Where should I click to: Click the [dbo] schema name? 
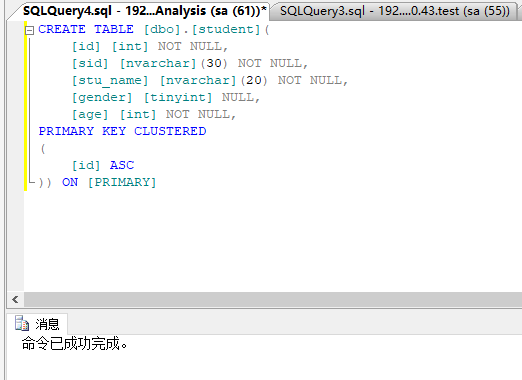tap(162, 29)
